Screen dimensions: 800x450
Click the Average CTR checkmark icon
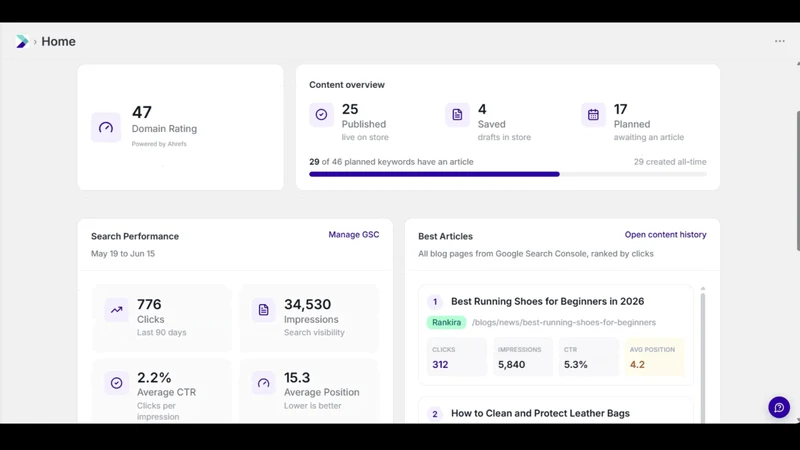coord(117,383)
